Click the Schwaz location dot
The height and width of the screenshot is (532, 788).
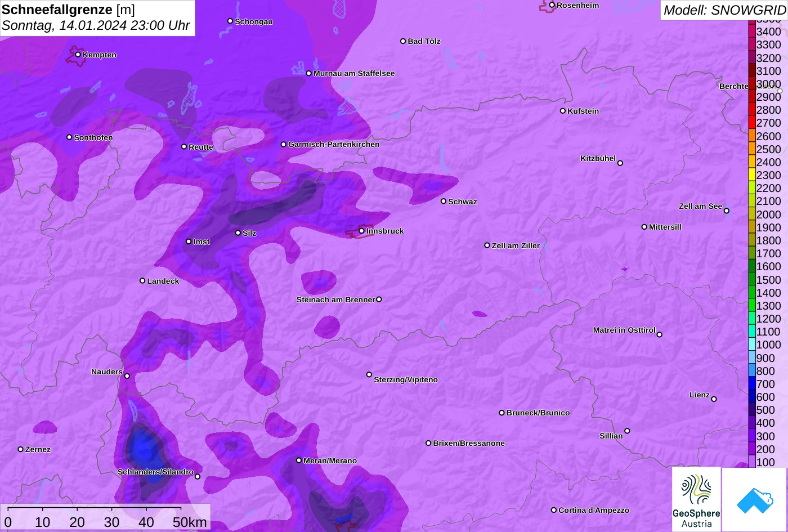coord(444,201)
